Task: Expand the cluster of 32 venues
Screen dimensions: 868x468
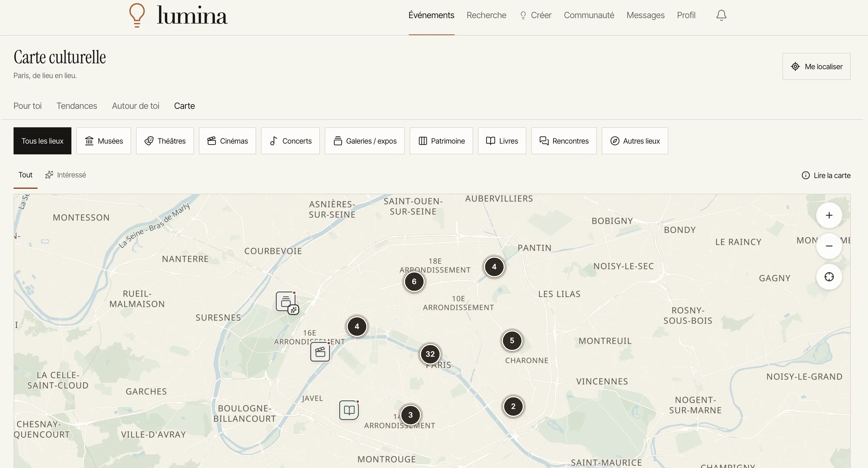Action: [430, 354]
